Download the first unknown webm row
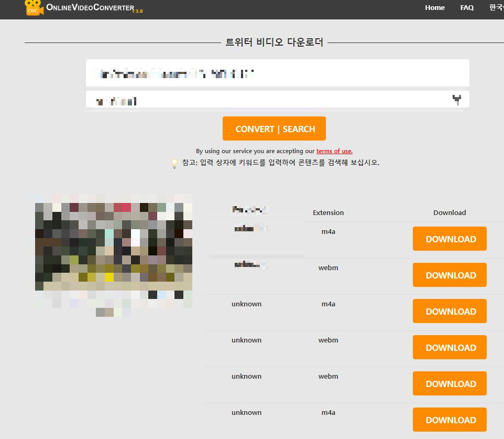This screenshot has height=439, width=504. [450, 347]
